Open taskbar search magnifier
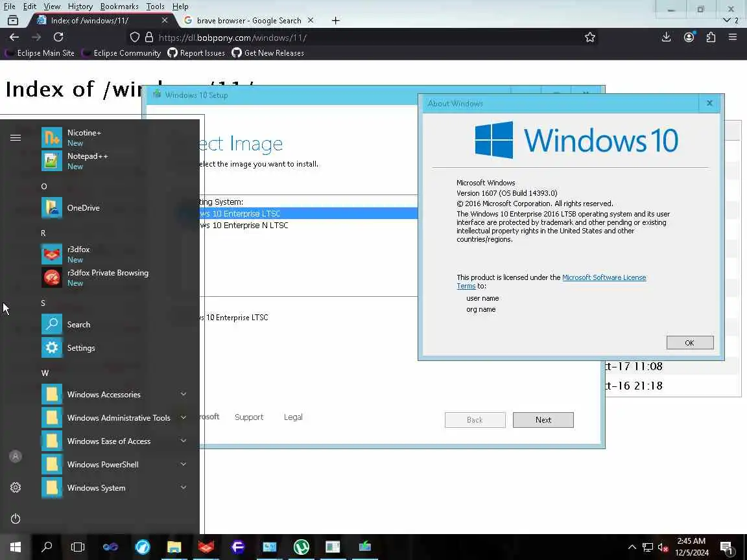747x560 pixels. point(47,546)
